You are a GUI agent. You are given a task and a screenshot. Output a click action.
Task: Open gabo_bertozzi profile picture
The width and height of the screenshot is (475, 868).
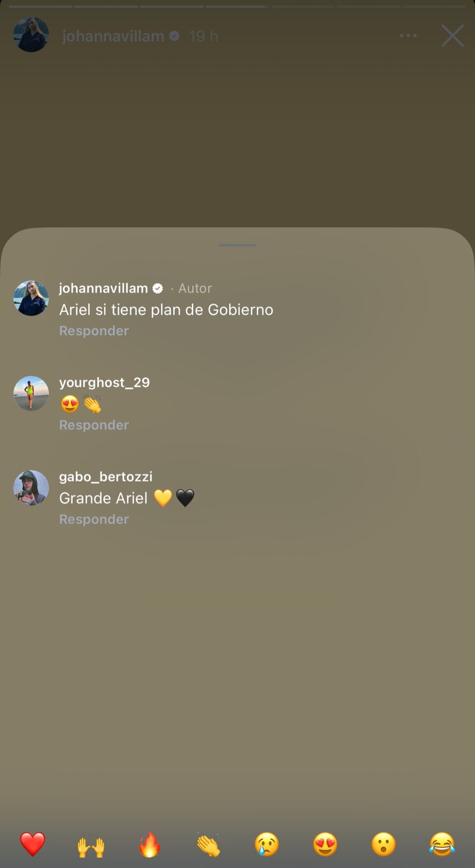tap(31, 488)
